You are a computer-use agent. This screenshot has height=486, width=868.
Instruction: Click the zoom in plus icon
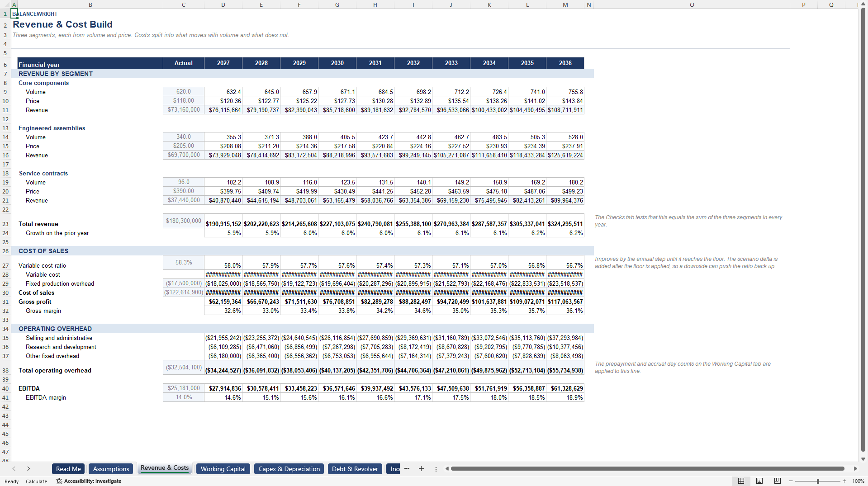point(844,481)
